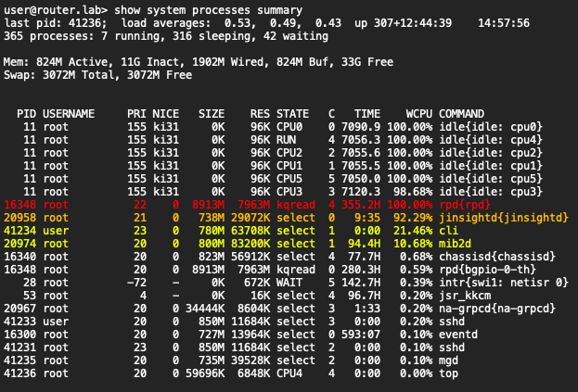Click PID 41234
Image resolution: width=578 pixels, height=392 pixels.
tap(19, 231)
